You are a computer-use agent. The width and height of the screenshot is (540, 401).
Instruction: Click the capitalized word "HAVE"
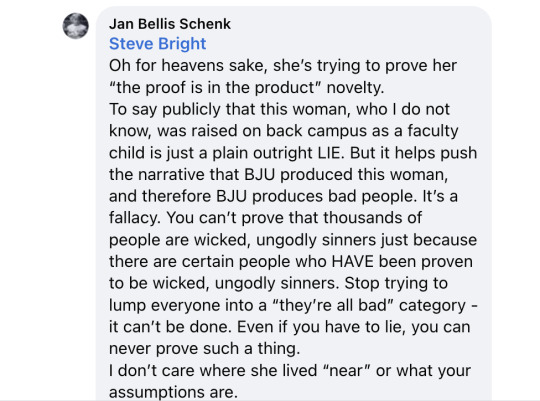click(x=353, y=262)
